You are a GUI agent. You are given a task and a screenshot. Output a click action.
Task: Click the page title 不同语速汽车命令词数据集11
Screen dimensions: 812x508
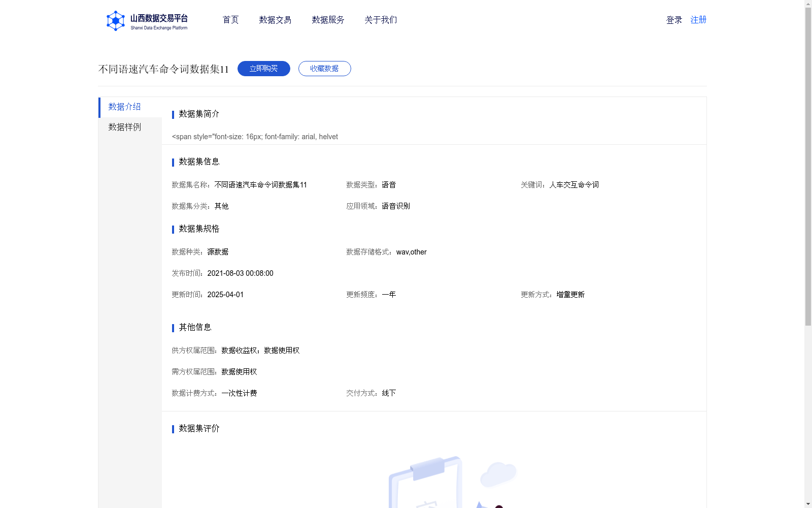[163, 69]
